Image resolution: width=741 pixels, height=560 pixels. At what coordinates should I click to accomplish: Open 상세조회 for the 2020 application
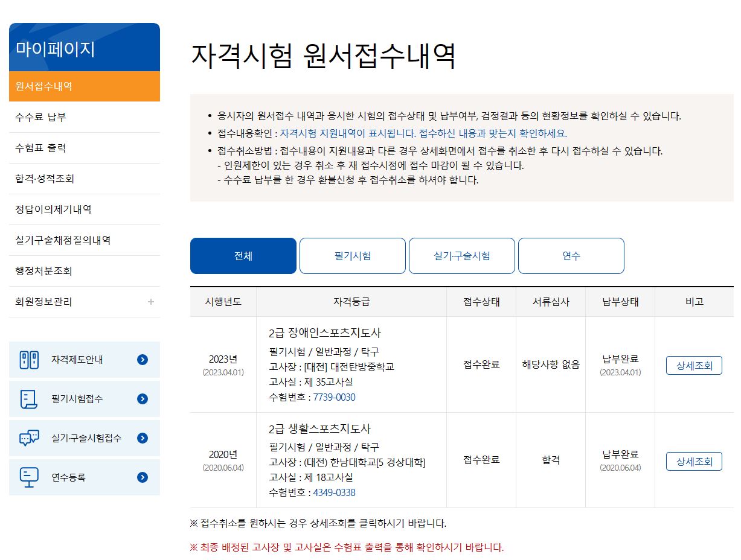pos(694,462)
